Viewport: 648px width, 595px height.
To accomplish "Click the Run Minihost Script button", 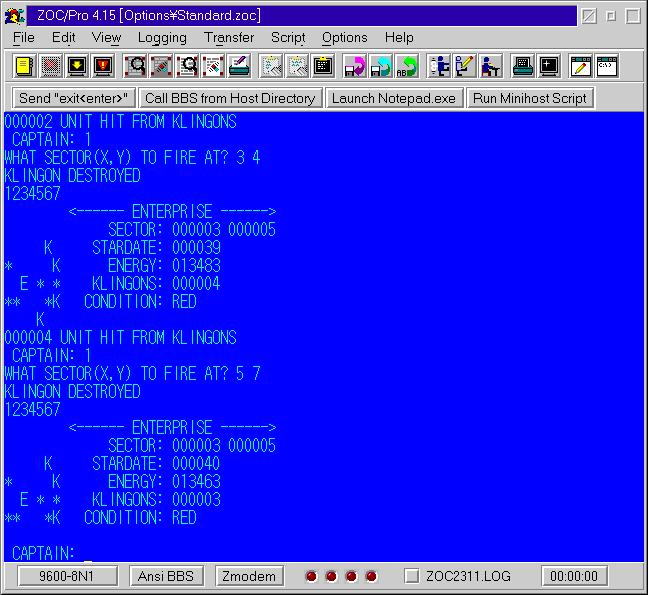I will (530, 98).
